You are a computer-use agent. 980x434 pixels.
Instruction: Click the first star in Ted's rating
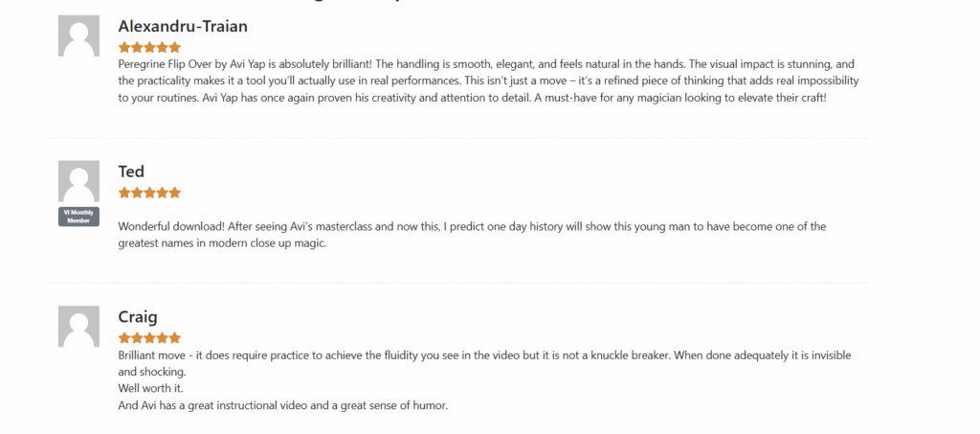coord(124,193)
